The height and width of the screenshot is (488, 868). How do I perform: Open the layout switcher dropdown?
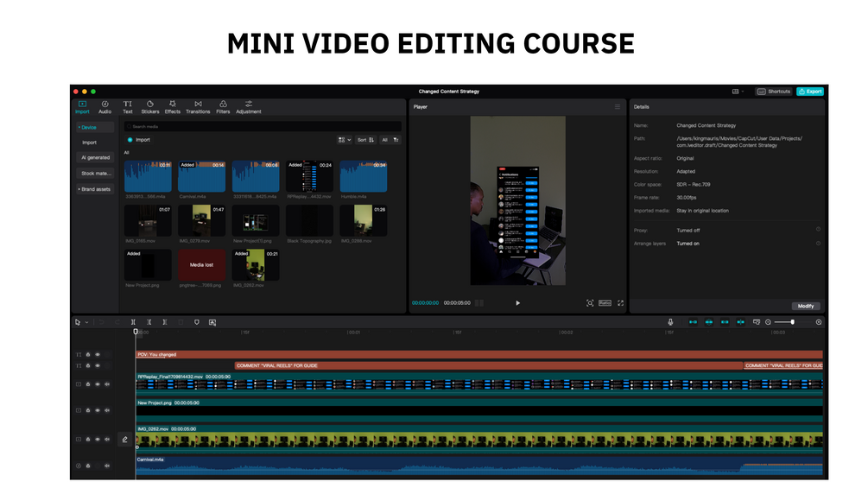click(x=738, y=92)
